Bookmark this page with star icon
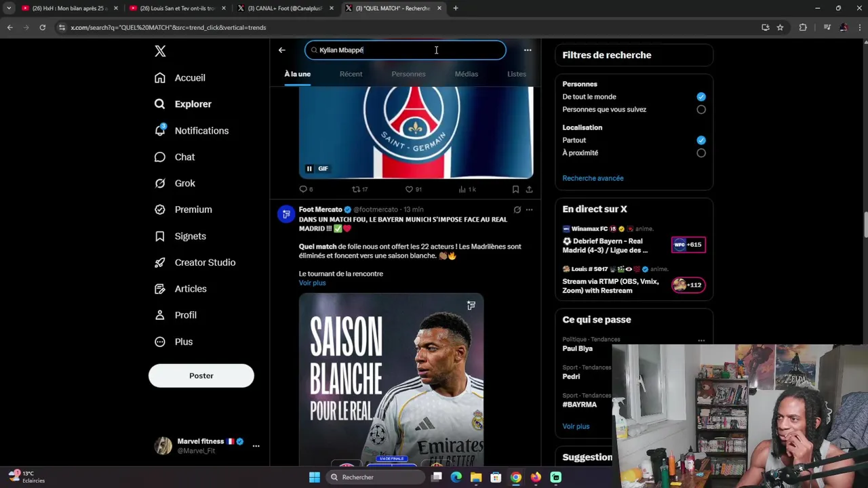This screenshot has height=488, width=868. click(781, 28)
